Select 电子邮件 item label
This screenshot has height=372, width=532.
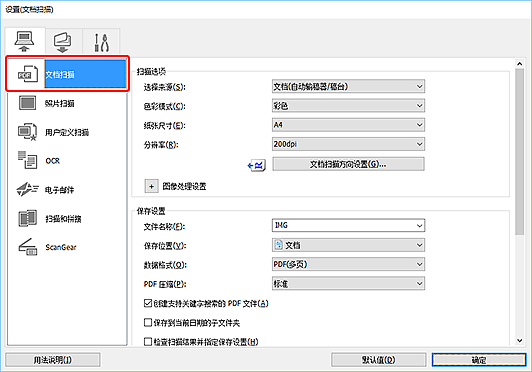point(59,190)
